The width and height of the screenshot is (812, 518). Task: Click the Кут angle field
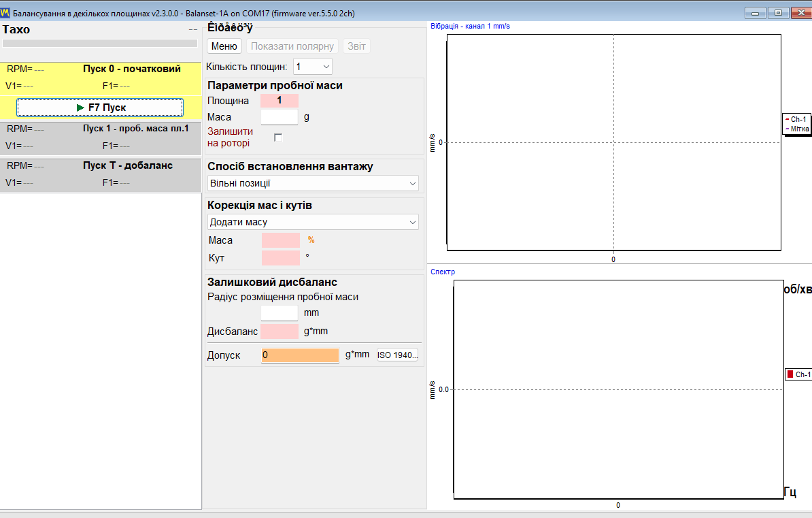pos(281,258)
